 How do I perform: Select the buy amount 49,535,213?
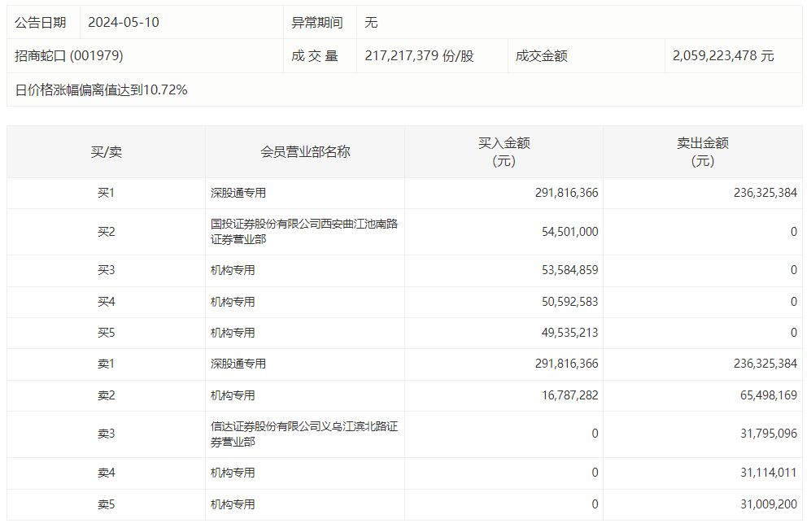click(570, 333)
